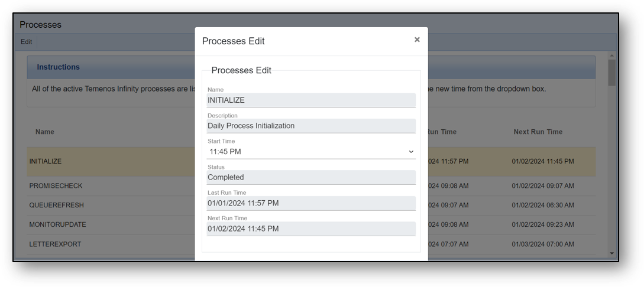Viewport: 644px width, 287px height.
Task: Click the Last Run Time field
Action: 311,203
